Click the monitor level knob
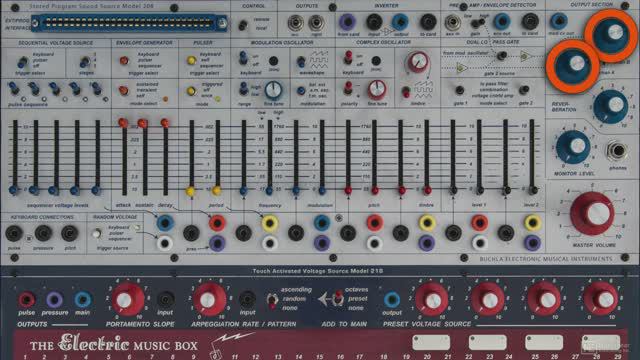Viewport: 640px width, 360px height. click(x=573, y=147)
